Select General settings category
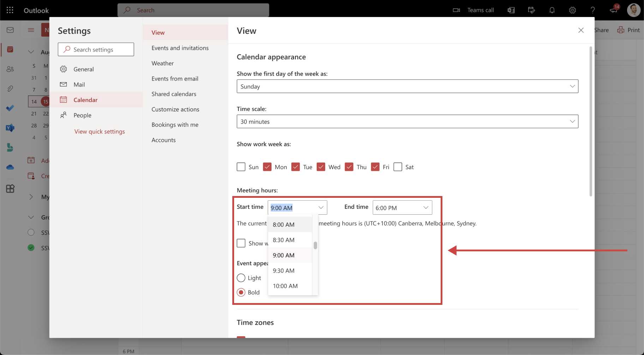 click(x=96, y=69)
